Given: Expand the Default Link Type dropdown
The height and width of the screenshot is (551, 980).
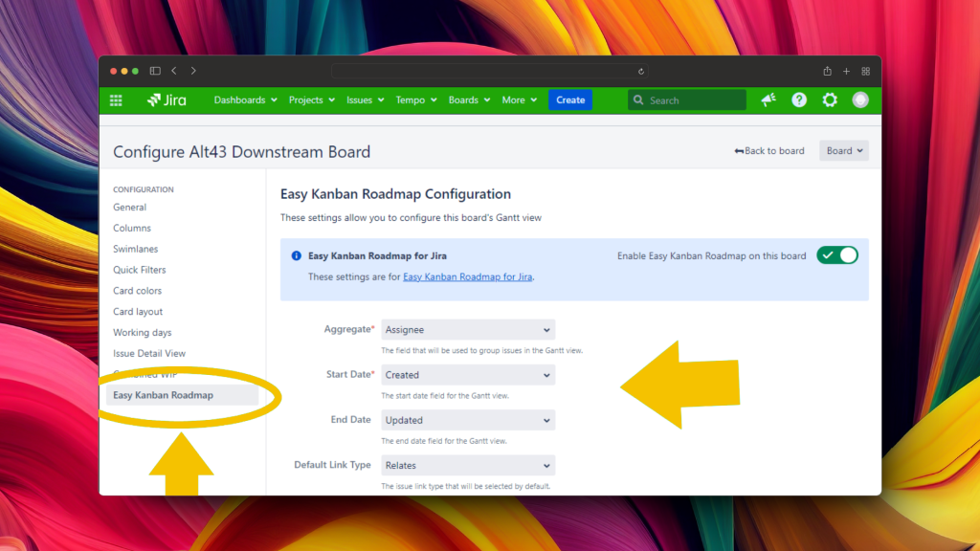Looking at the screenshot, I should tap(468, 466).
